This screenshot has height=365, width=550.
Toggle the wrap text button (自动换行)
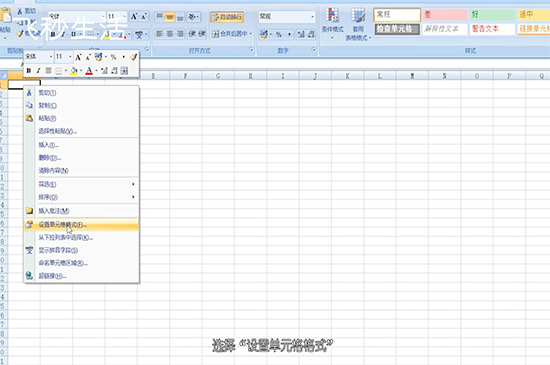click(227, 17)
